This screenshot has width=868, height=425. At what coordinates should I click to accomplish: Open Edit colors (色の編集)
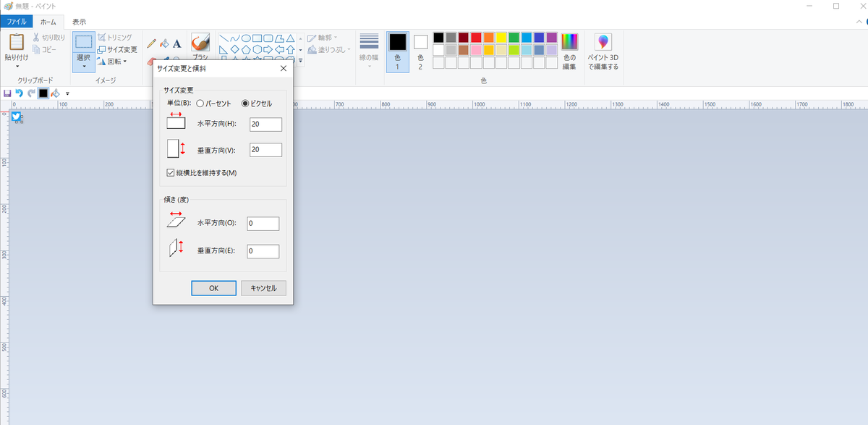click(570, 51)
